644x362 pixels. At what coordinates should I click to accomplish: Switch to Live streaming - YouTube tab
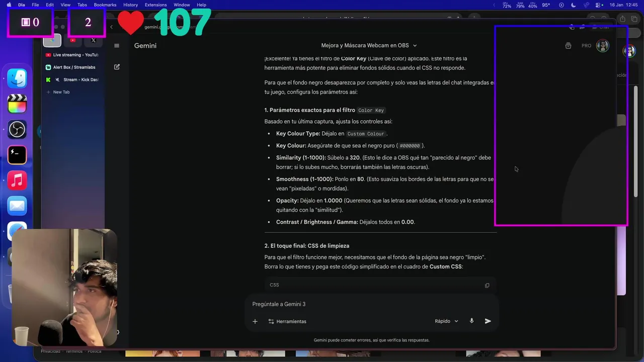coord(73,55)
